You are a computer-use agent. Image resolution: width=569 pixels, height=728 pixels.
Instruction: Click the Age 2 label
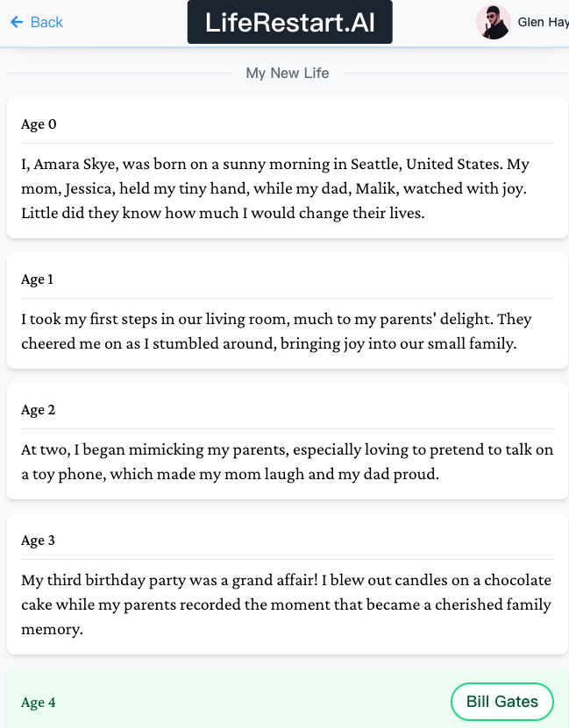pyautogui.click(x=39, y=410)
